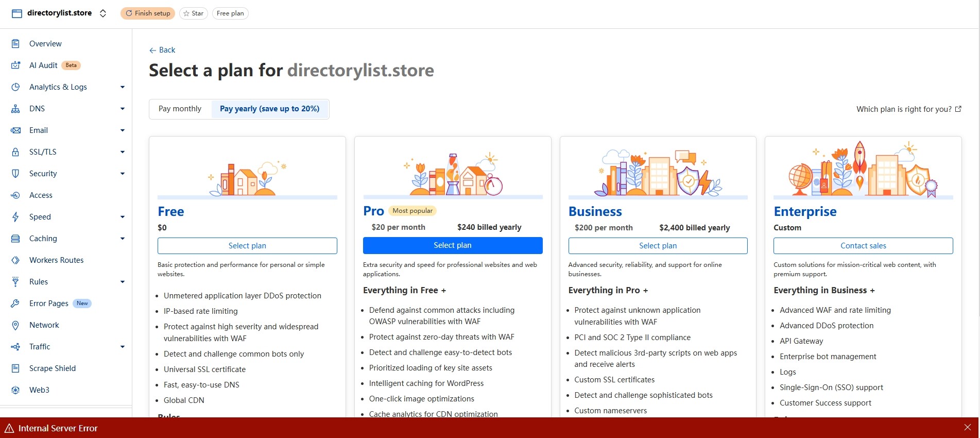Click the Rules filter icon
Image resolution: width=980 pixels, height=438 pixels.
tap(15, 282)
